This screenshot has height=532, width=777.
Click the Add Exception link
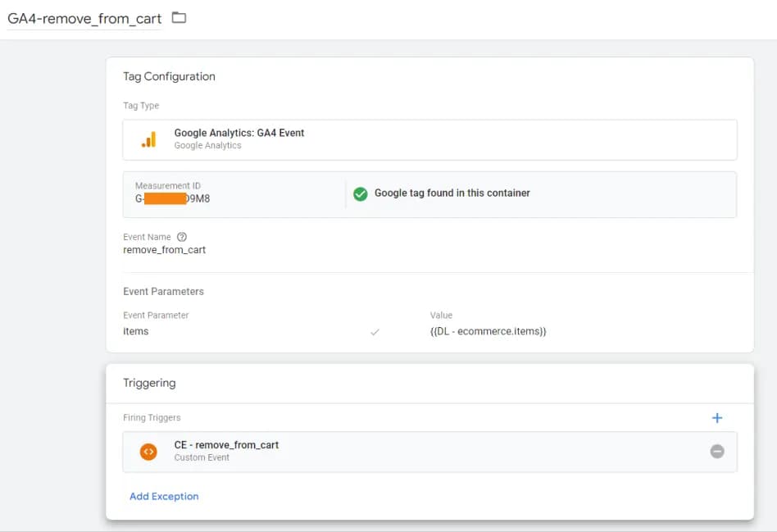point(164,496)
